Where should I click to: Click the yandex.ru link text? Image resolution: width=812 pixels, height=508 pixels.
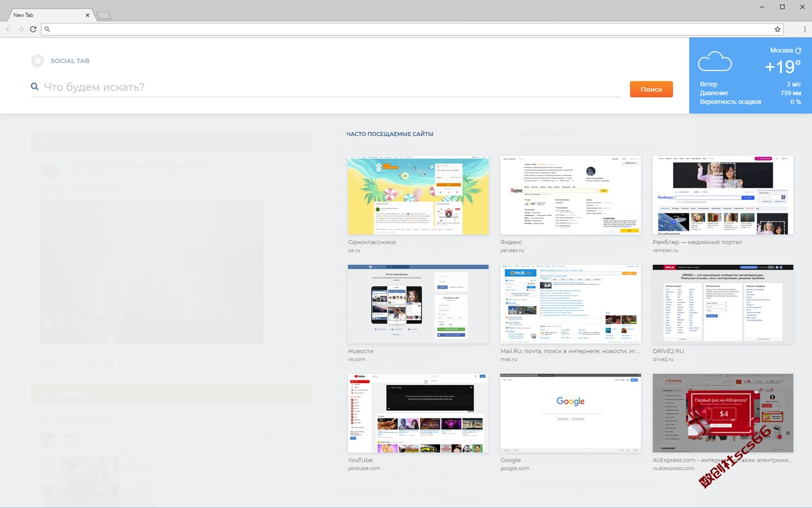[512, 250]
